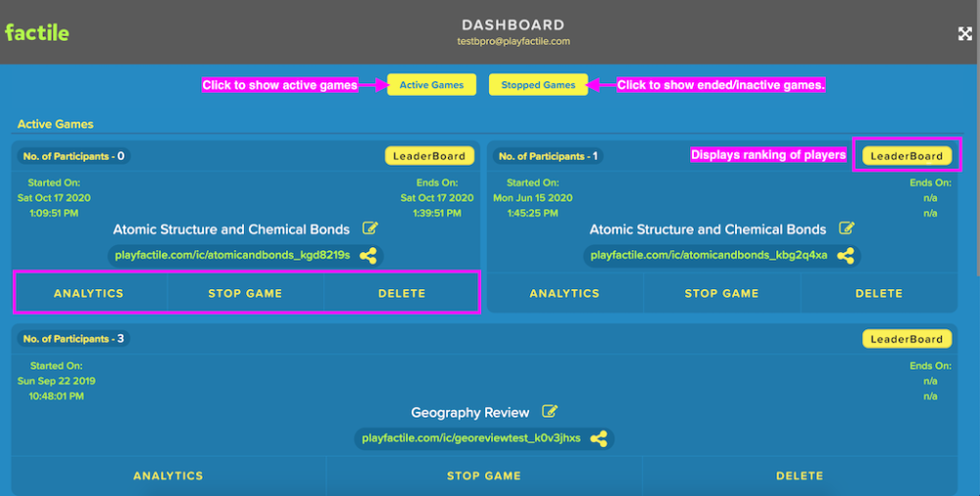This screenshot has height=496, width=980.
Task: Stop the Geography Review game
Action: (x=484, y=475)
